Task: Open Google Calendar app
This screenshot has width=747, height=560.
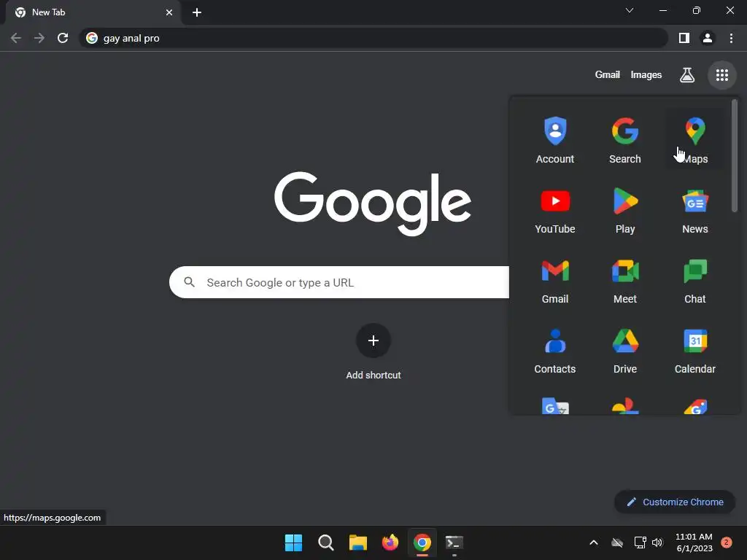Action: click(x=694, y=350)
